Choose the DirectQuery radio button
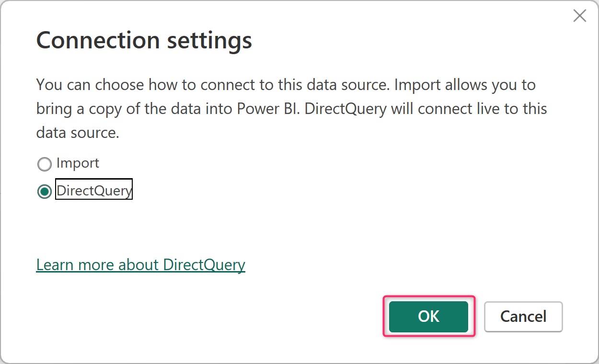 [x=44, y=192]
